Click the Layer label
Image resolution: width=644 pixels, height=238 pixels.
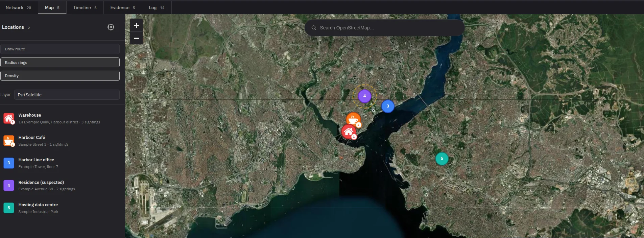[5, 95]
